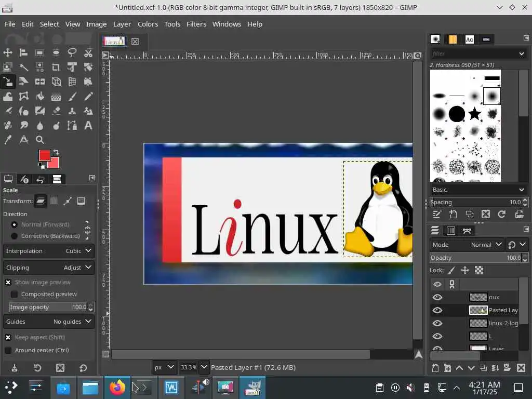The width and height of the screenshot is (532, 399).
Task: Select the Warp Transform wave tool
Action: [7, 96]
